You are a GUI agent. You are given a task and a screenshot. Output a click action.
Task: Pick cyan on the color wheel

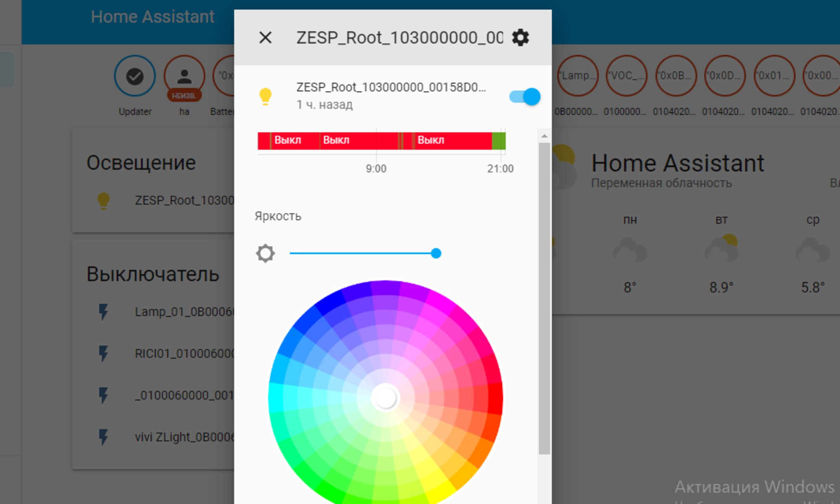tap(276, 397)
